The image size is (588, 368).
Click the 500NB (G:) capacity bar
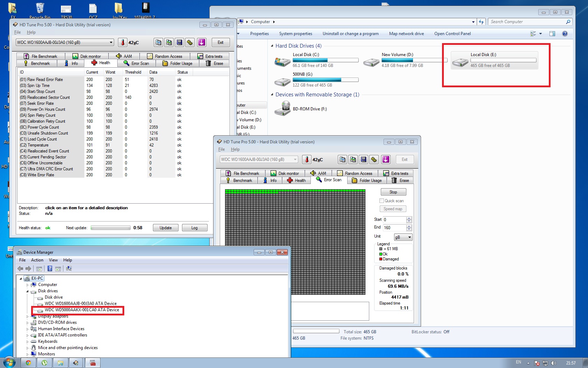[x=325, y=80]
